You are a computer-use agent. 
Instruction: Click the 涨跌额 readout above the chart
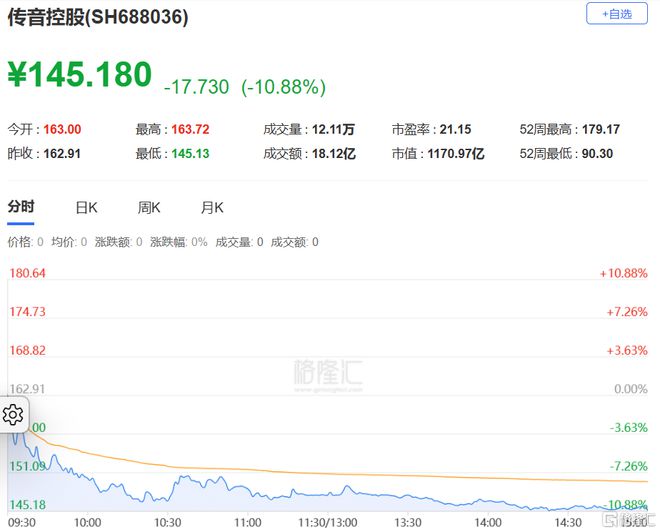[119, 242]
